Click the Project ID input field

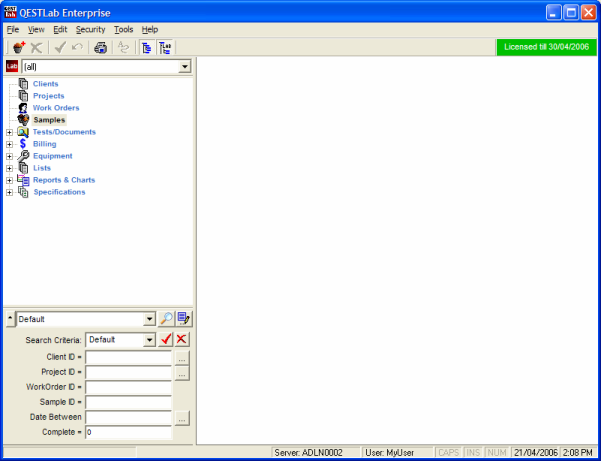[128, 372]
